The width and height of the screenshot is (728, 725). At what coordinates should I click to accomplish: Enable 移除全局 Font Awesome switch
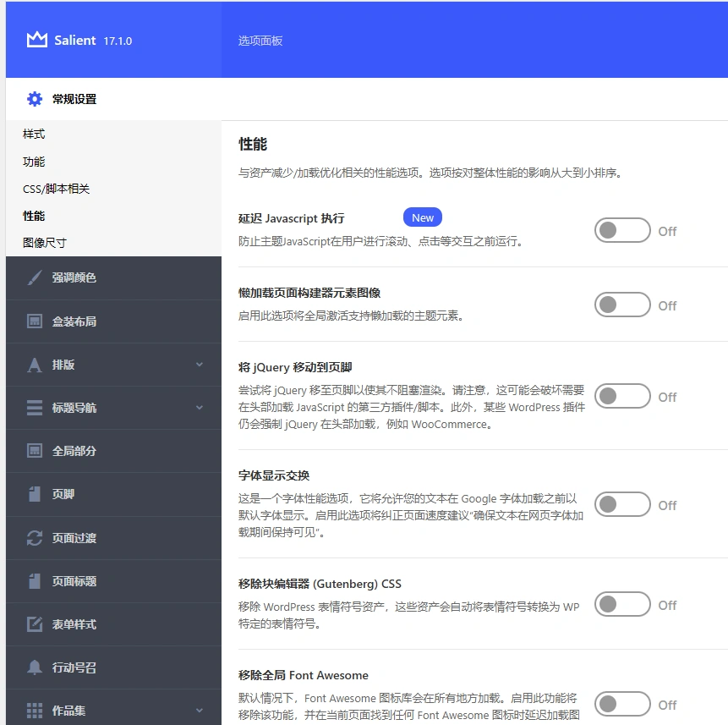[x=623, y=705]
